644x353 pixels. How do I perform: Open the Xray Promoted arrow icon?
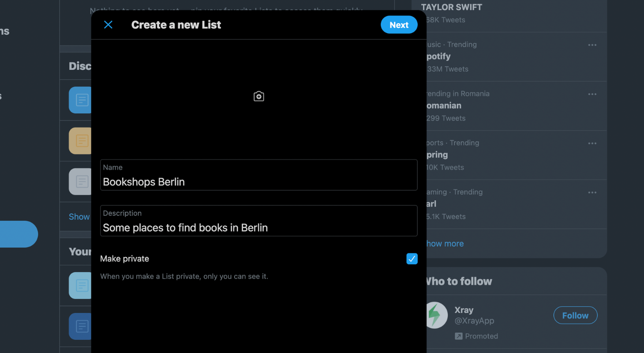pos(459,336)
